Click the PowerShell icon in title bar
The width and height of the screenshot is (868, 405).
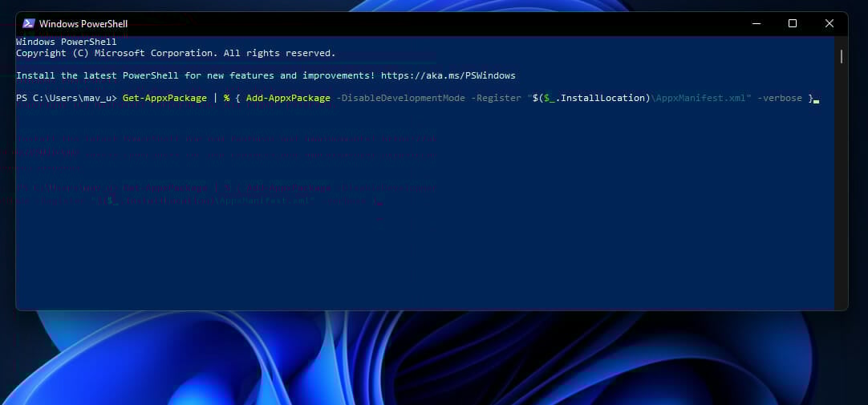(29, 24)
